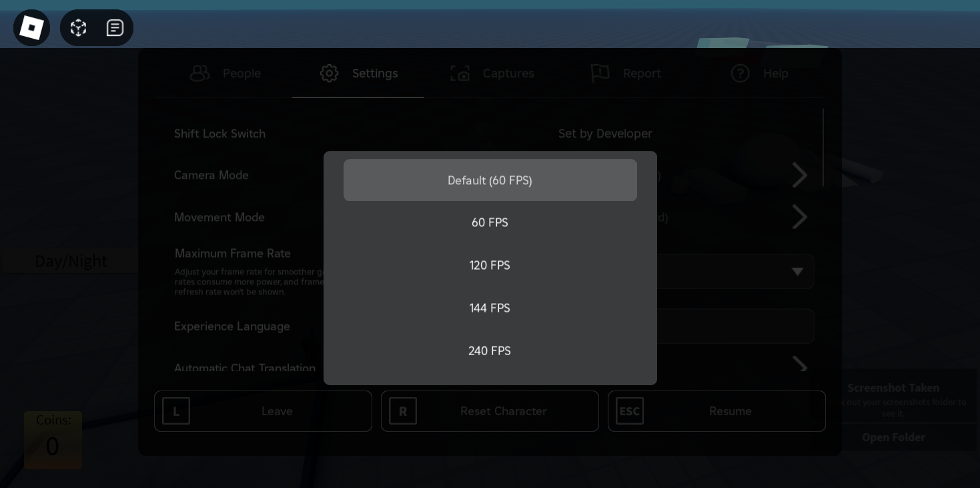The width and height of the screenshot is (980, 488).
Task: Open the Roblox logo menu button
Action: (x=31, y=27)
